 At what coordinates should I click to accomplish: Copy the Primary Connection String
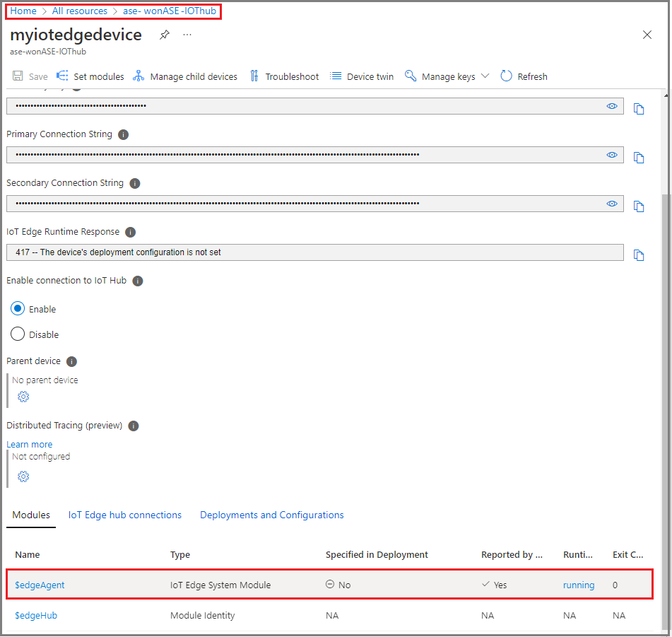[x=639, y=158]
